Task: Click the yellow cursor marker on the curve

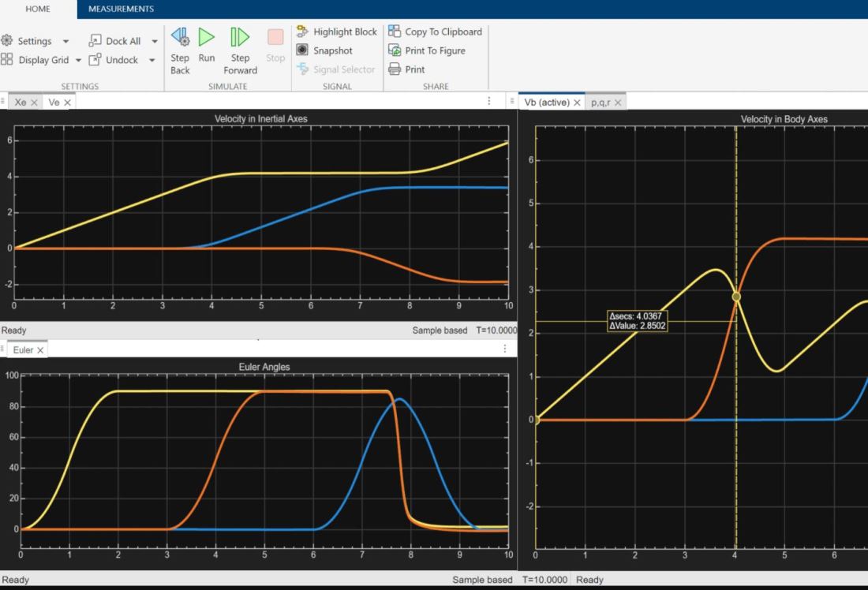Action: (736, 297)
